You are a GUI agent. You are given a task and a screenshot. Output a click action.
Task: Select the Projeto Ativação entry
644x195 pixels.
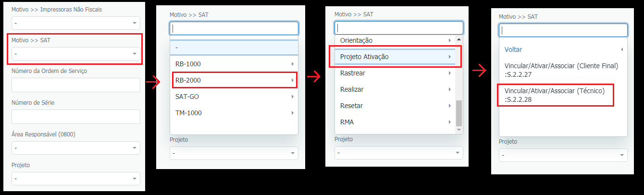(x=395, y=57)
